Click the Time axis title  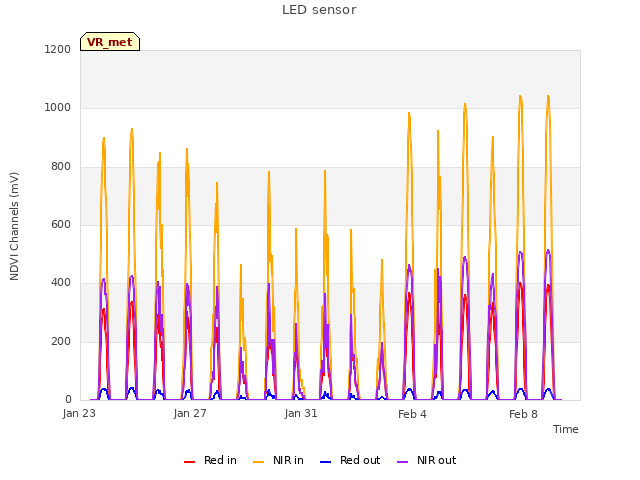[566, 429]
